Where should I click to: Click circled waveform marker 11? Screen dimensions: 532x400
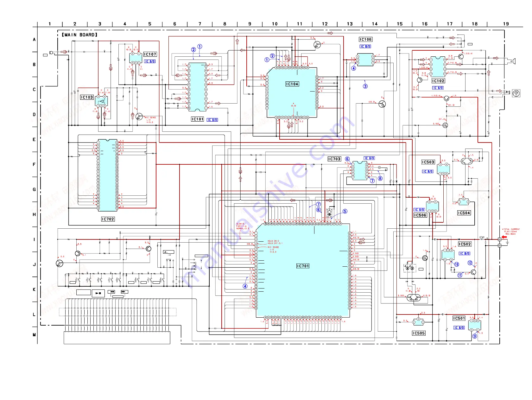(x=460, y=275)
